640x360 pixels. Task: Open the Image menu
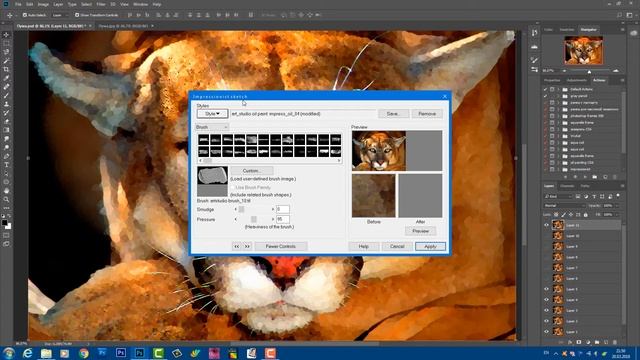point(43,4)
